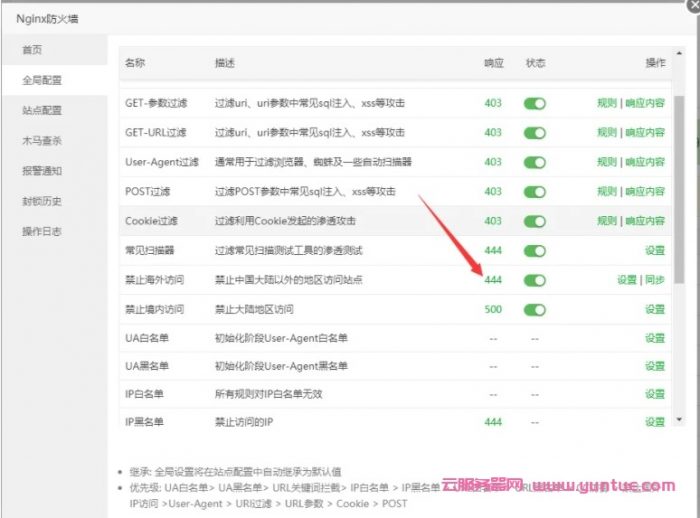Viewport: 700px width, 518px height.
Task: Switch off 禁止境内访问 toggle
Action: click(x=535, y=310)
